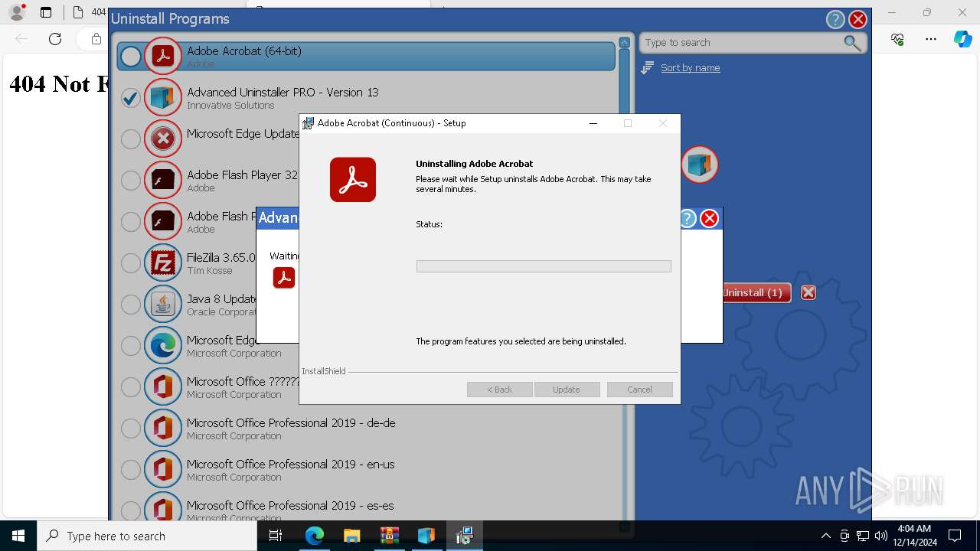This screenshot has height=551, width=980.
Task: Close the Advanced waiting dialog
Action: (x=710, y=219)
